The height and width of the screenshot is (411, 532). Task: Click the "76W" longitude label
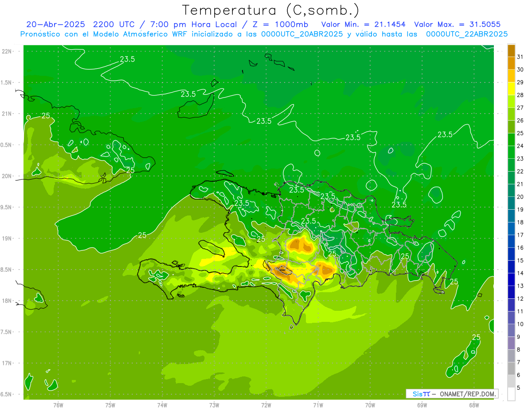coord(58,405)
